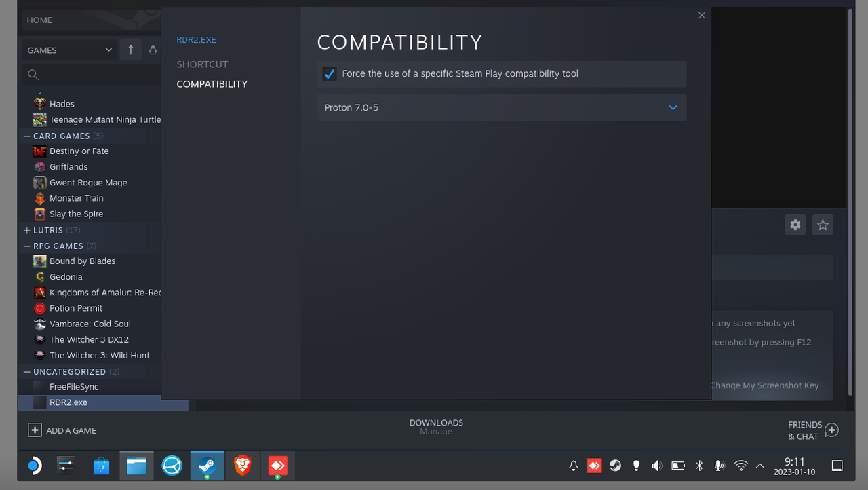Click the Potion Permit game icon
Viewport: 868px width, 490px height.
click(x=40, y=308)
